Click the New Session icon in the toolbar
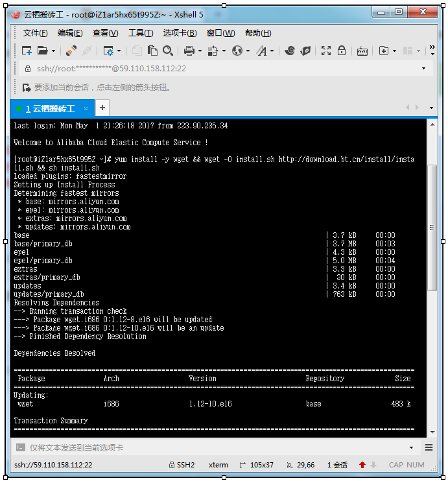Screen dimensions: 448x483 27,51
